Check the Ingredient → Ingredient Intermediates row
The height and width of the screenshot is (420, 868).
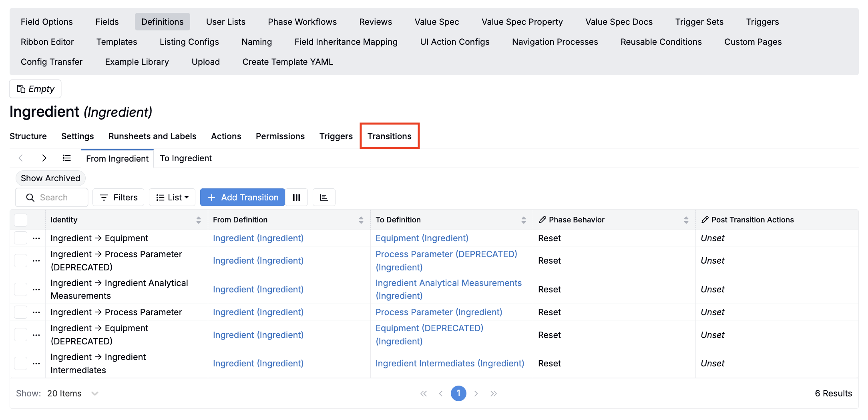coord(21,364)
